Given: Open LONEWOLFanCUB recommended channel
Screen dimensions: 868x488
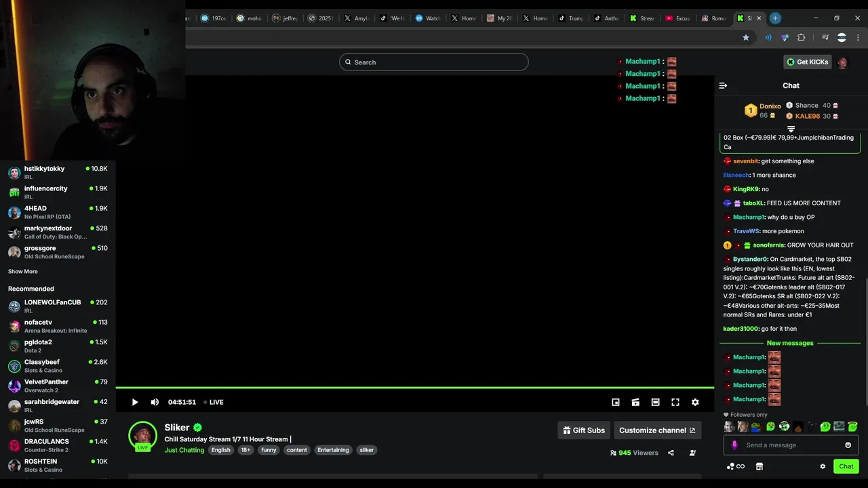Looking at the screenshot, I should pyautogui.click(x=58, y=306).
